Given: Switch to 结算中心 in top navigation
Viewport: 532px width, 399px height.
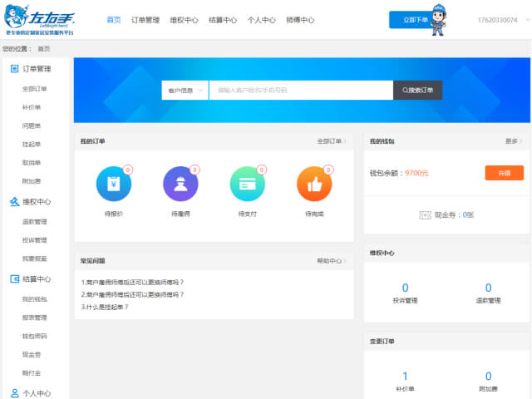Looking at the screenshot, I should (222, 19).
